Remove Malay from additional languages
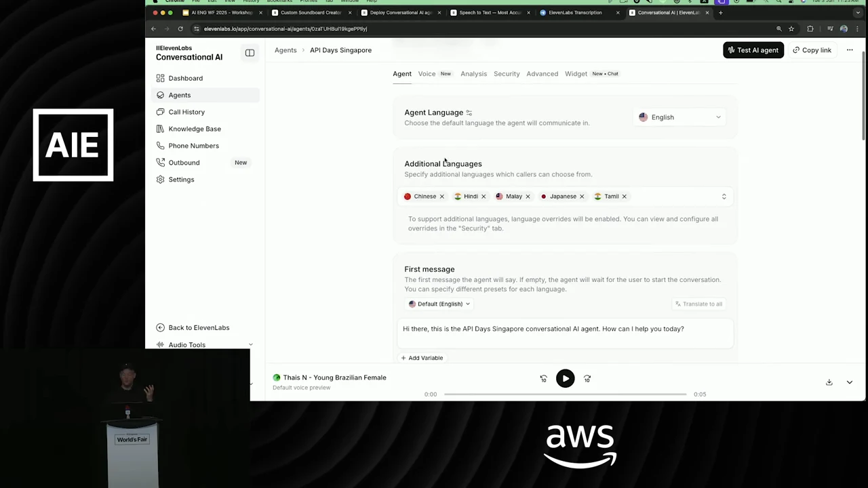The width and height of the screenshot is (868, 488). tap(528, 197)
